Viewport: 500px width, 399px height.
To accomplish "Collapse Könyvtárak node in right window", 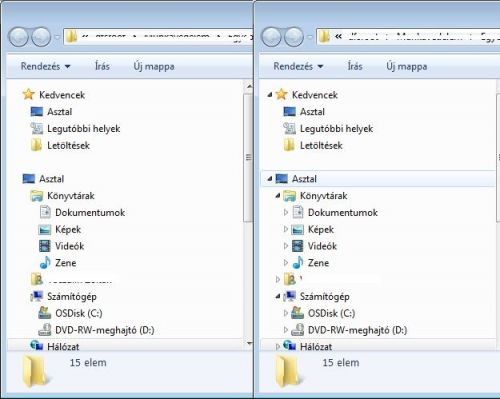I will coord(278,196).
